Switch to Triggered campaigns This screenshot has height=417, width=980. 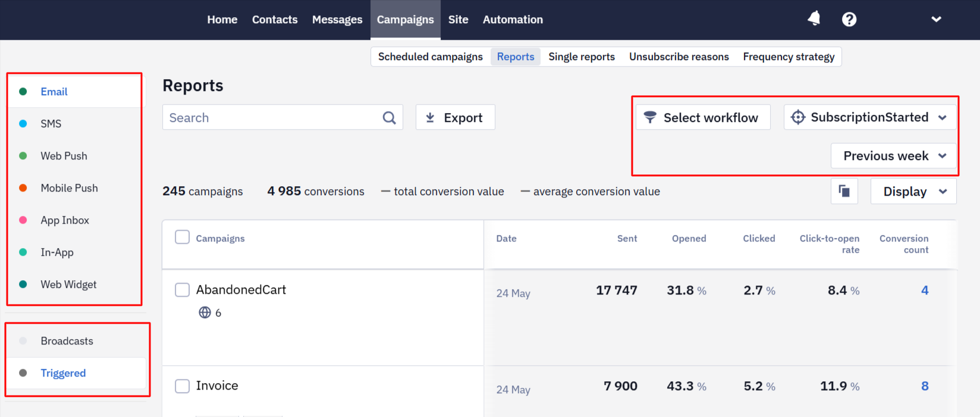[x=76, y=373]
